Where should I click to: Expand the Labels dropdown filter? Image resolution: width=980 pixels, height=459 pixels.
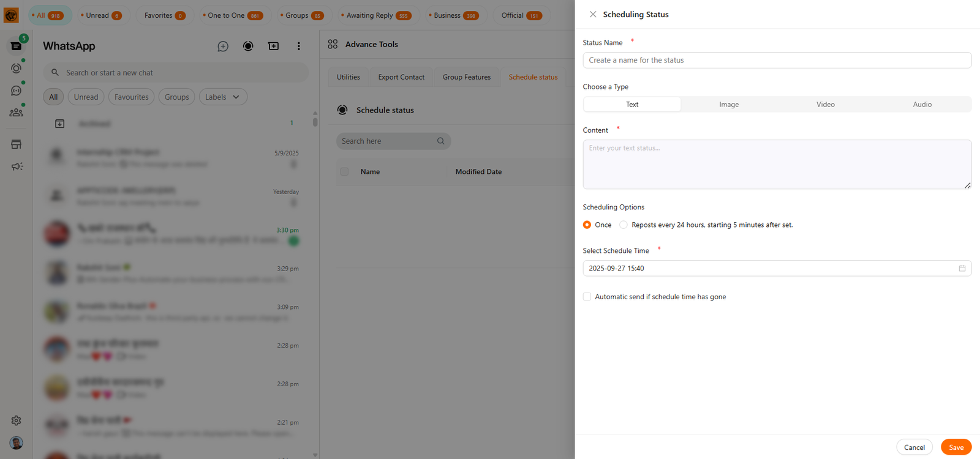coord(223,97)
